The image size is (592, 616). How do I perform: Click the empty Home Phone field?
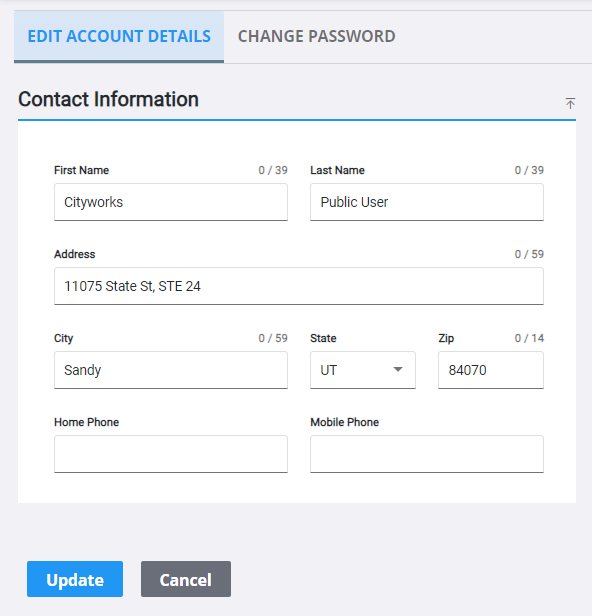171,454
